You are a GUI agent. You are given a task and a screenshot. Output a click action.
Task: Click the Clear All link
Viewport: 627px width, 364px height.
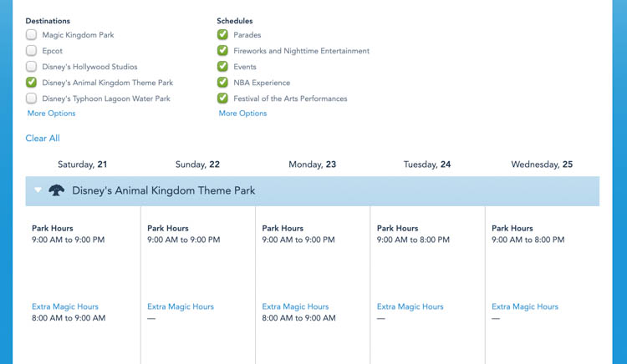43,139
